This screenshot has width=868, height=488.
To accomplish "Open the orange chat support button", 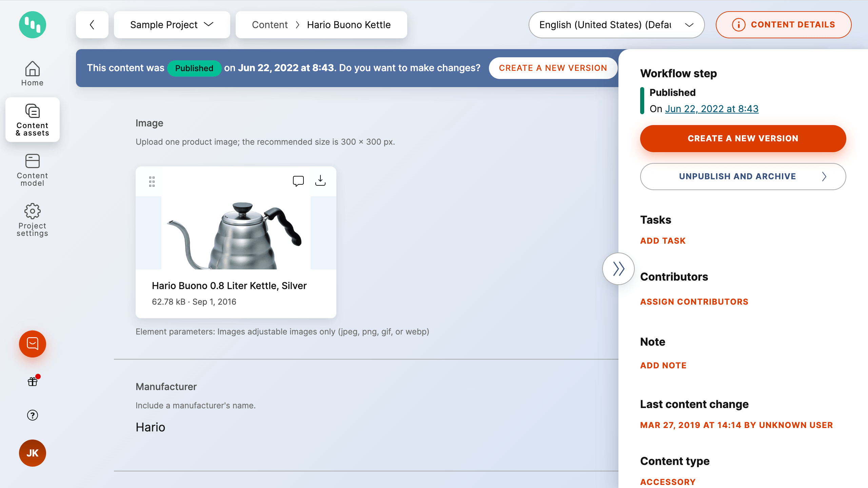I will click(x=32, y=344).
